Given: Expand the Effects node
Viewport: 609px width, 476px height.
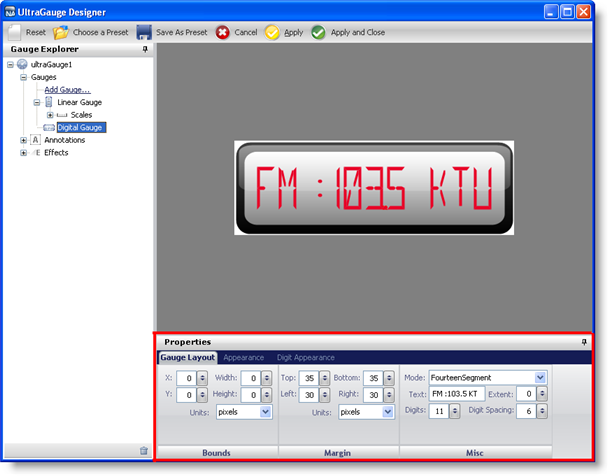Looking at the screenshot, I should click(23, 153).
